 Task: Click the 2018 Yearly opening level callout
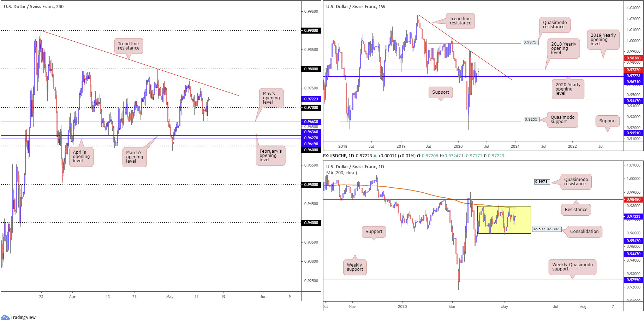pyautogui.click(x=563, y=48)
